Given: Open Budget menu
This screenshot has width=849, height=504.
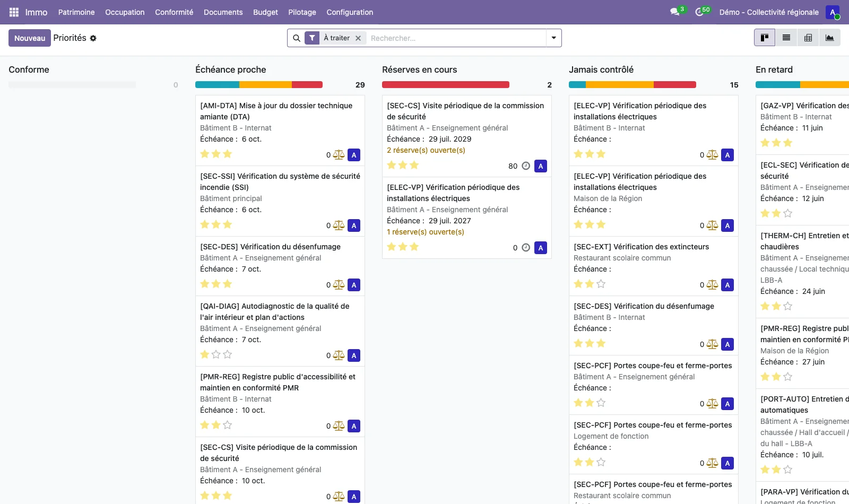Looking at the screenshot, I should [x=265, y=12].
